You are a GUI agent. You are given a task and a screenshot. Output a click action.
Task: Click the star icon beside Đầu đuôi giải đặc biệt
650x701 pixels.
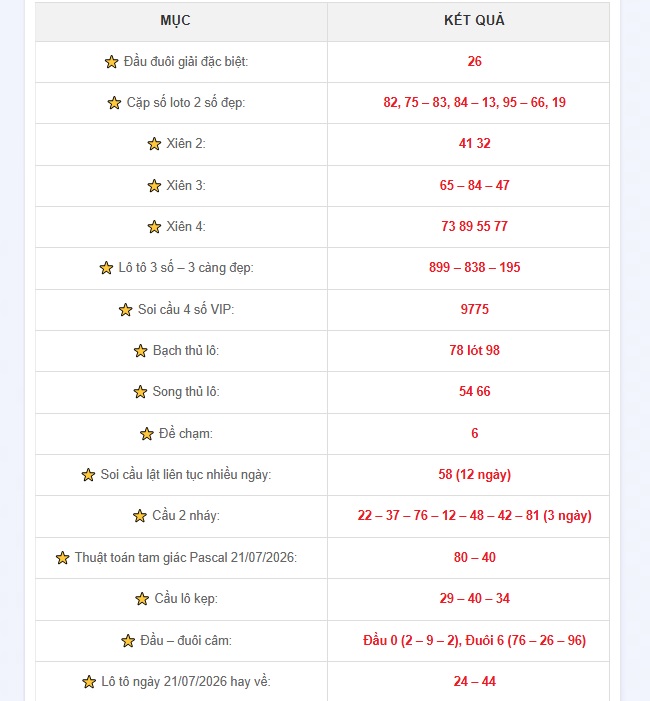pyautogui.click(x=111, y=62)
